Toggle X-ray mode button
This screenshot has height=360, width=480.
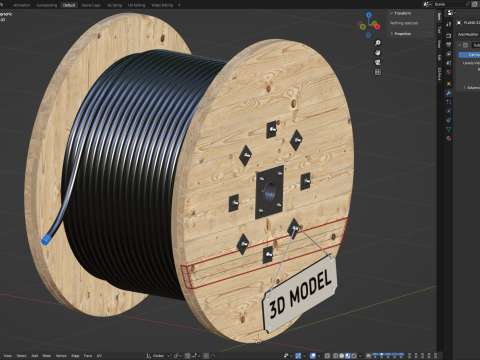pos(327,356)
